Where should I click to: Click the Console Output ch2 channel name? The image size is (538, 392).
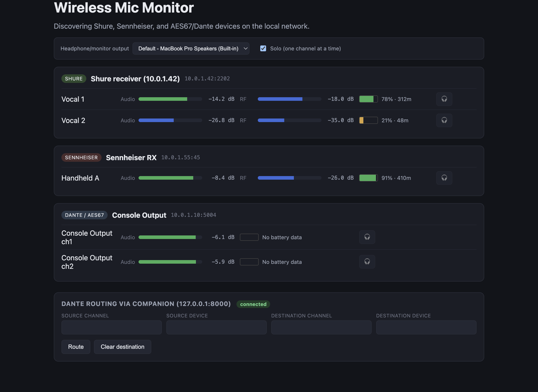click(87, 262)
